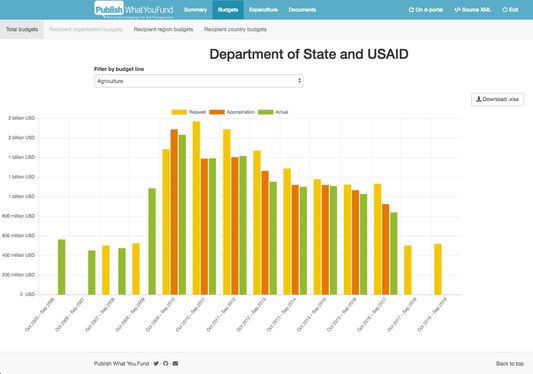Viewport: 533px width, 374px height.
Task: Click the green Actual bar for Oct 2006 – Sep 2007
Action: pos(92,273)
